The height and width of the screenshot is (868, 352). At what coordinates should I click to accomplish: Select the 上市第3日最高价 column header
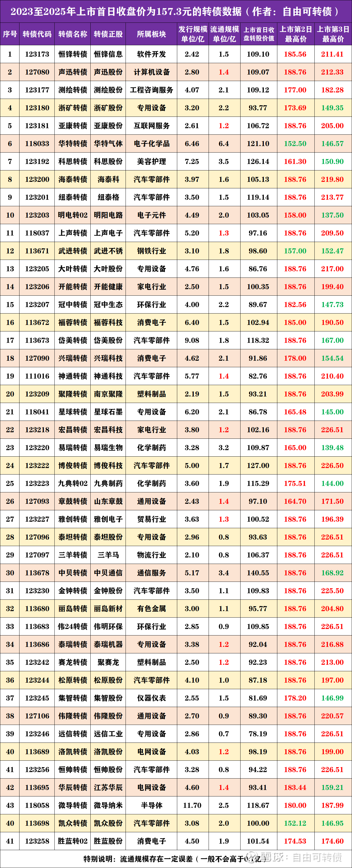333,34
